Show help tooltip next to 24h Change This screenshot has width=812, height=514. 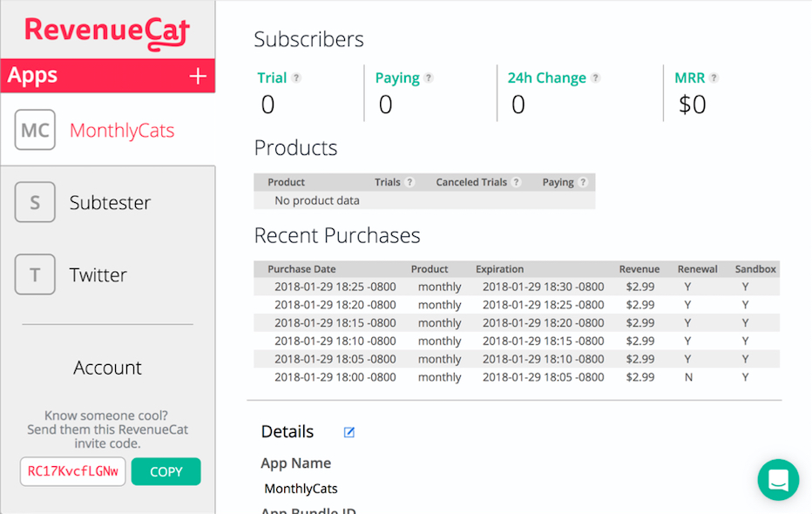596,78
